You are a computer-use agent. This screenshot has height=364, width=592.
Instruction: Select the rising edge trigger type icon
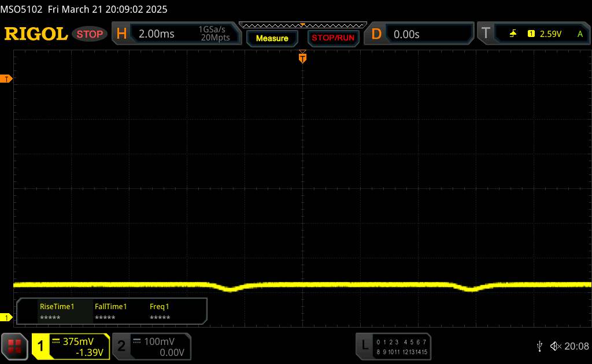(513, 34)
